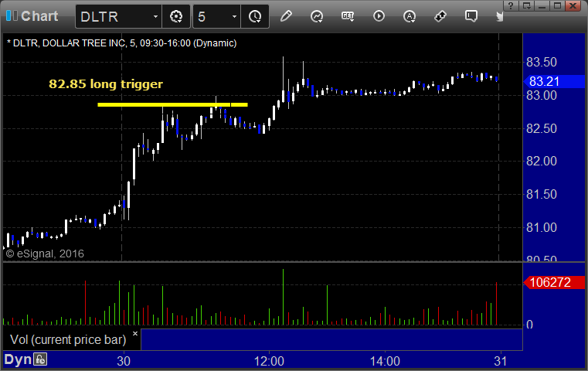Viewport: 588px width, 371px height.
Task: Click the DLTR, DOLLAR TREE INC chart title
Action: click(121, 43)
